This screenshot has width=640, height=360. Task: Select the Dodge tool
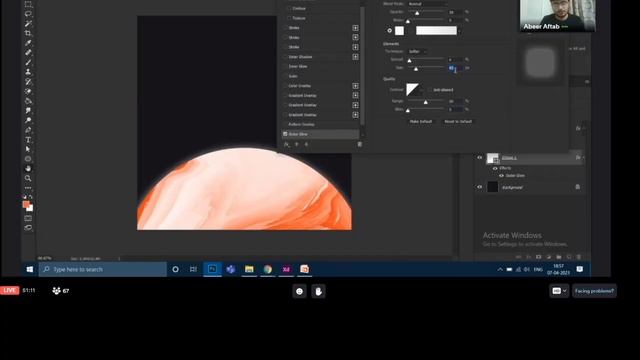point(28,120)
